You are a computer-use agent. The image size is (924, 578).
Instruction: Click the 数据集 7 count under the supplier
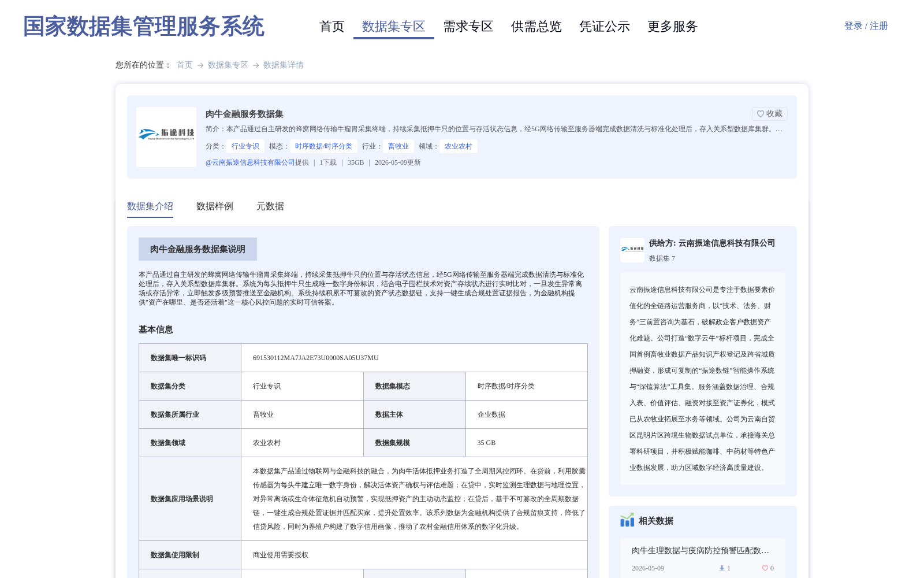[x=662, y=258]
